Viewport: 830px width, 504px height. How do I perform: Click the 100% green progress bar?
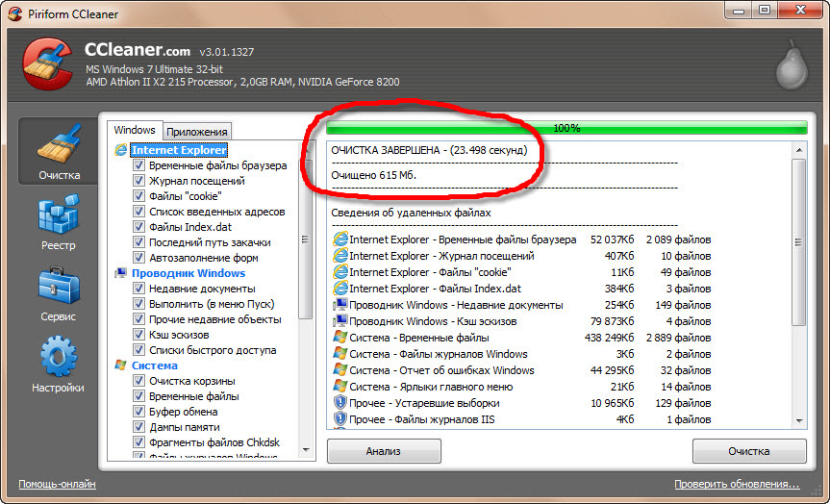(x=566, y=128)
